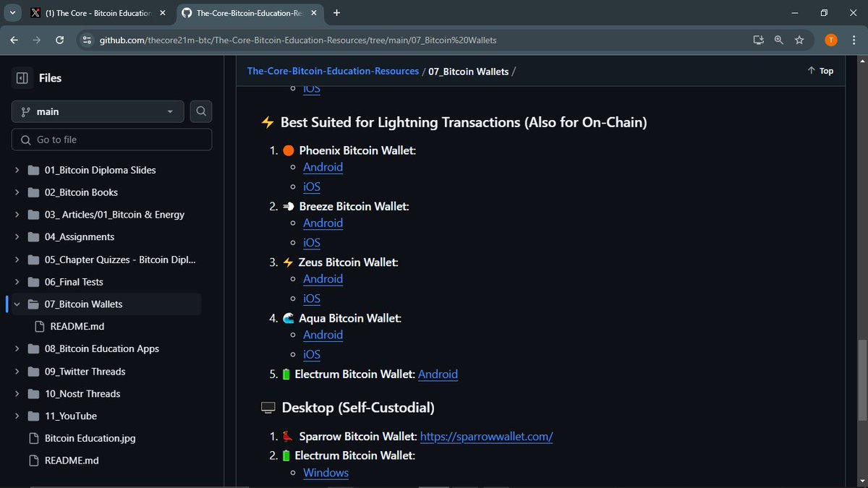Click the page vertical scrollbar thumb
This screenshot has width=868, height=488.
pyautogui.click(x=861, y=380)
